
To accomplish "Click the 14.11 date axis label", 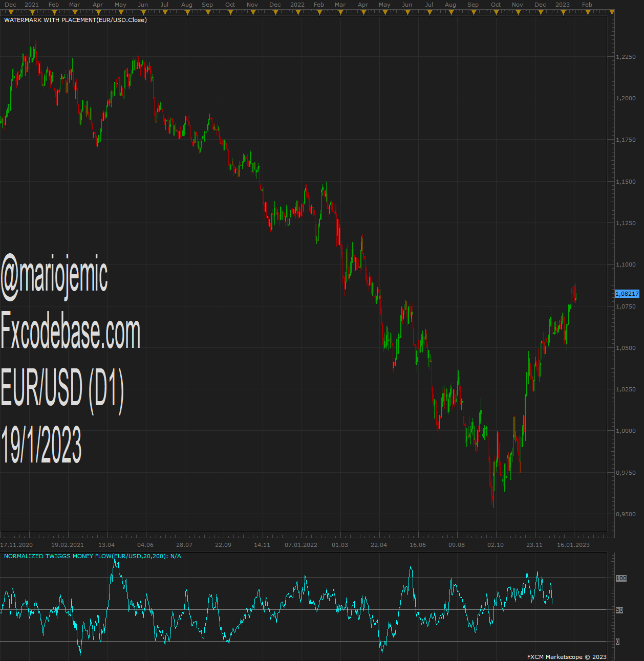I will coord(262,545).
